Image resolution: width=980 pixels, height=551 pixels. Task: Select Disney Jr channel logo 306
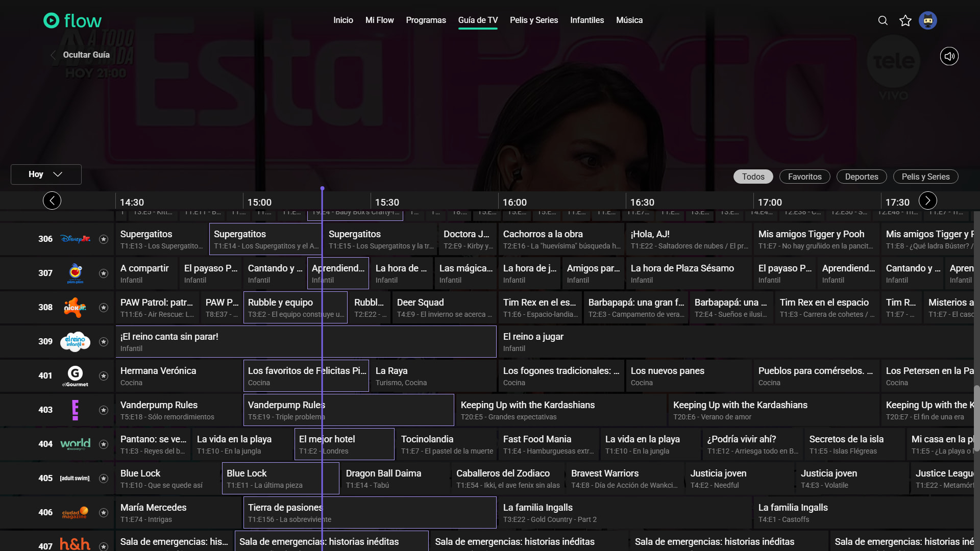tap(75, 239)
